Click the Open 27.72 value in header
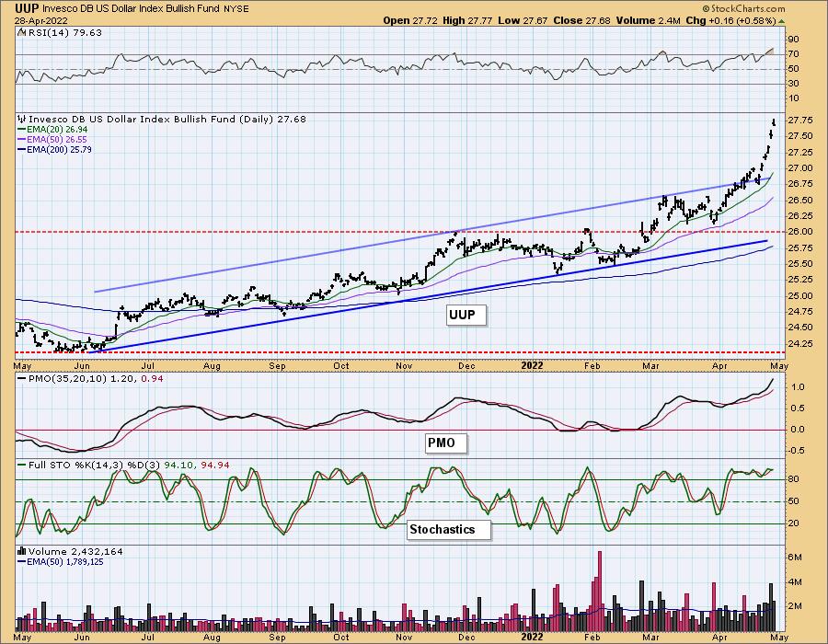This screenshot has height=644, width=828. point(410,20)
